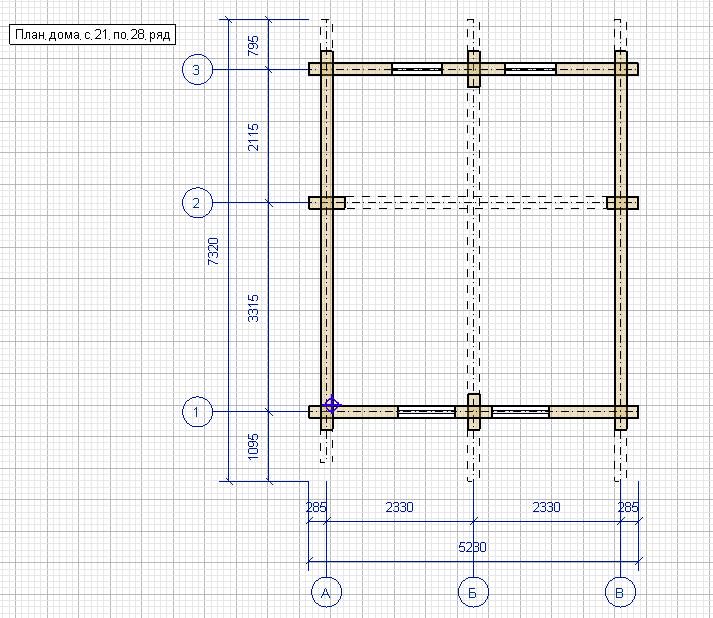Select the log stub at axis 2 right wall
713x618 pixels.
pyautogui.click(x=623, y=203)
